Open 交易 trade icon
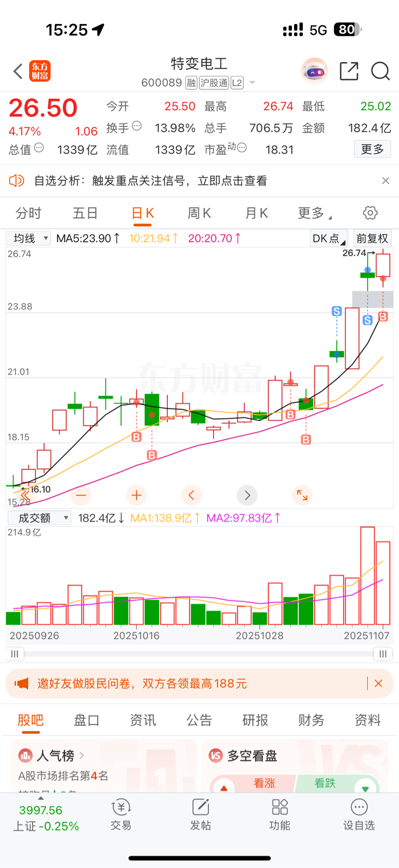The image size is (399, 868). [121, 814]
